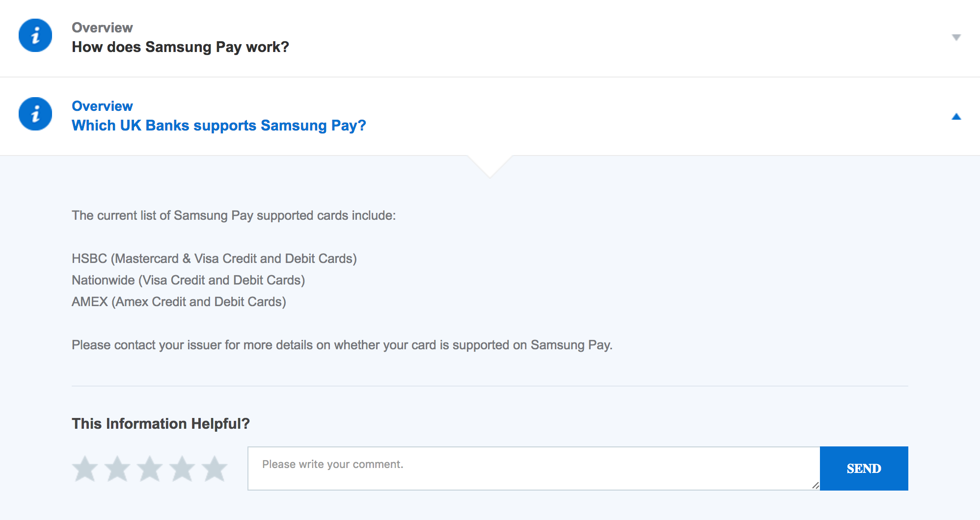Click the AMEX supported cards line
Viewport: 980px width, 520px height.
click(179, 302)
